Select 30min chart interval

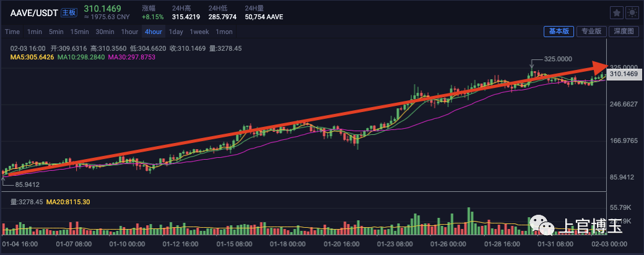105,32
